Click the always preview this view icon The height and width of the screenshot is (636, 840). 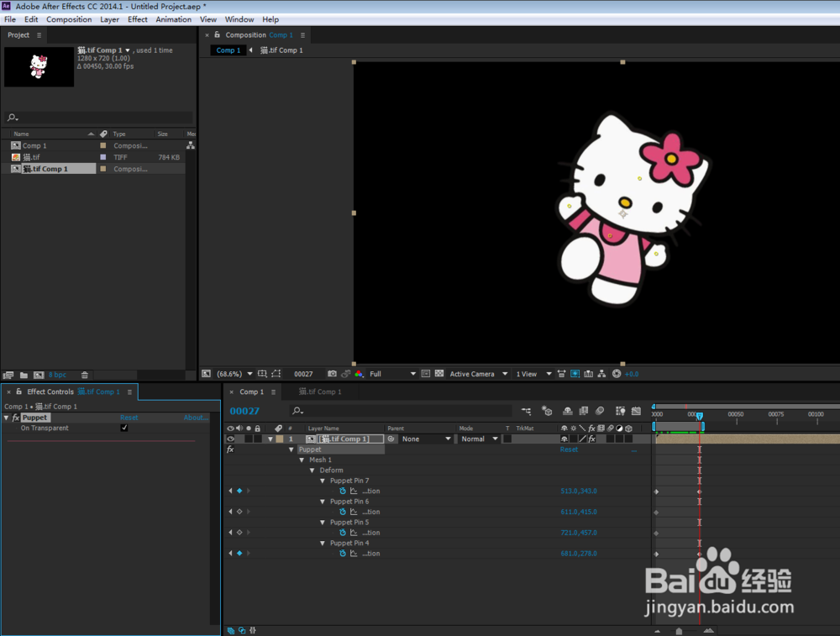pos(207,374)
